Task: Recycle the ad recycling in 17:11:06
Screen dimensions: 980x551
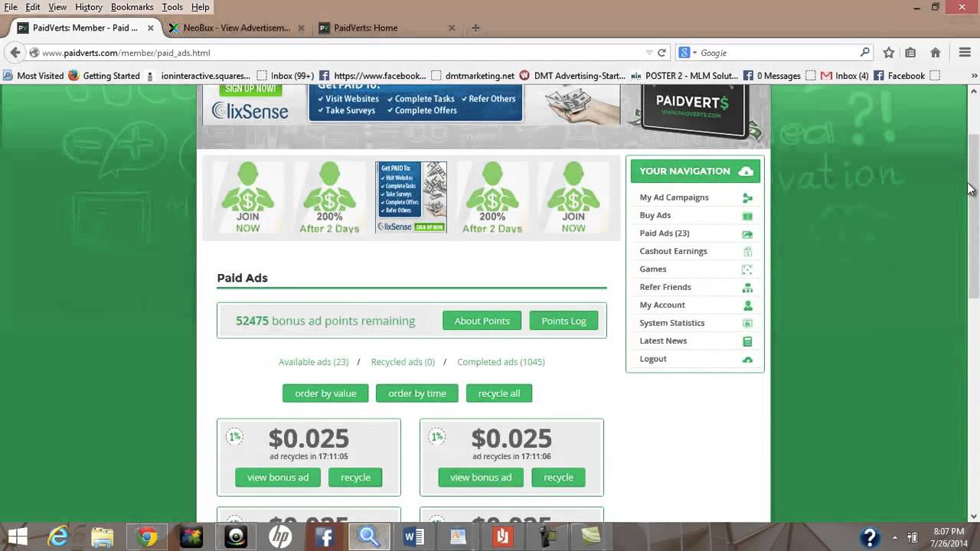Action: point(558,478)
